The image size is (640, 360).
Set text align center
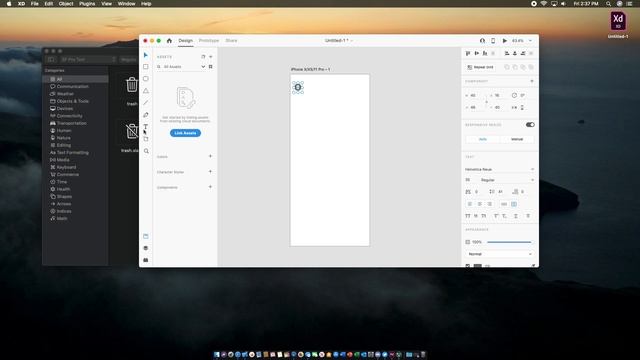(x=480, y=204)
